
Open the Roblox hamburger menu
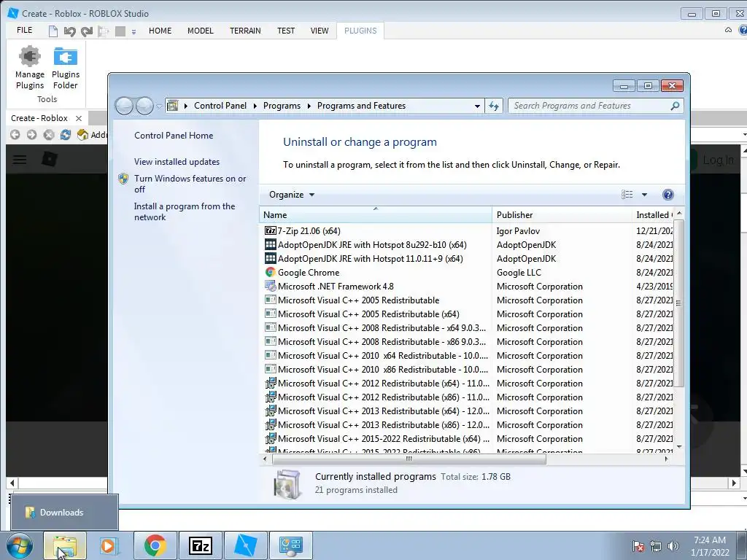20,159
